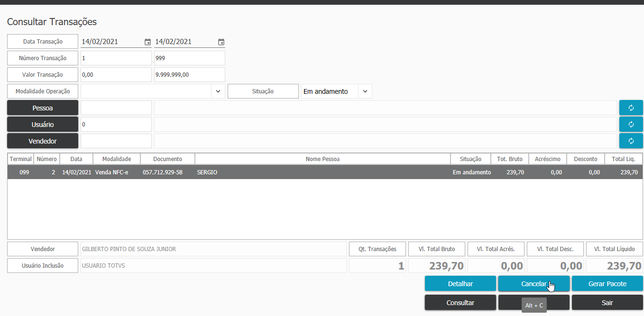Viewport: 644px width, 316px height.
Task: Click the Sair button
Action: click(x=607, y=303)
